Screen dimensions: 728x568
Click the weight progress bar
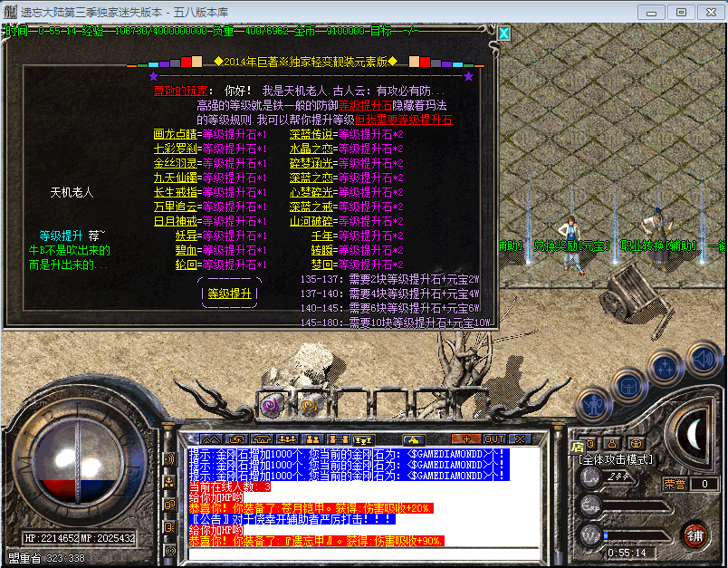(637, 535)
